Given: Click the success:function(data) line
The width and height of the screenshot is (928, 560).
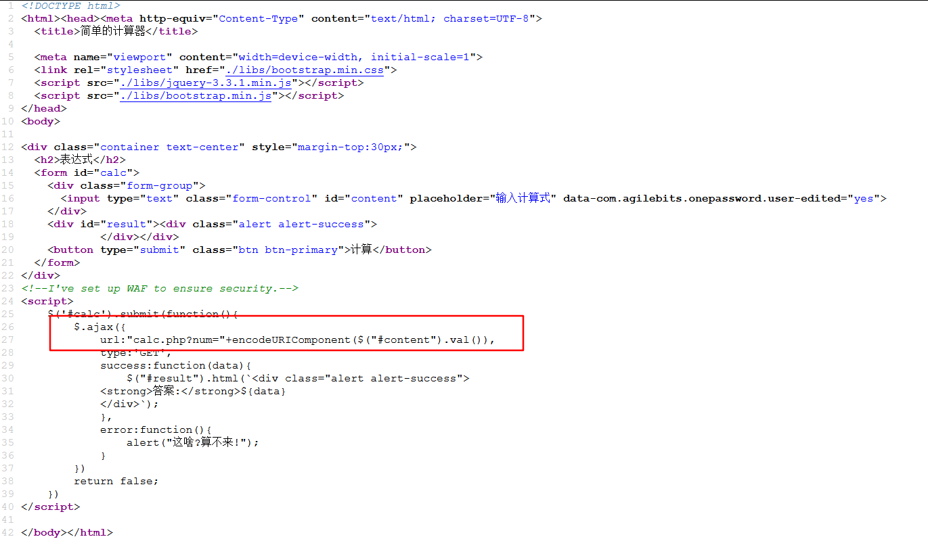Looking at the screenshot, I should coord(176,365).
